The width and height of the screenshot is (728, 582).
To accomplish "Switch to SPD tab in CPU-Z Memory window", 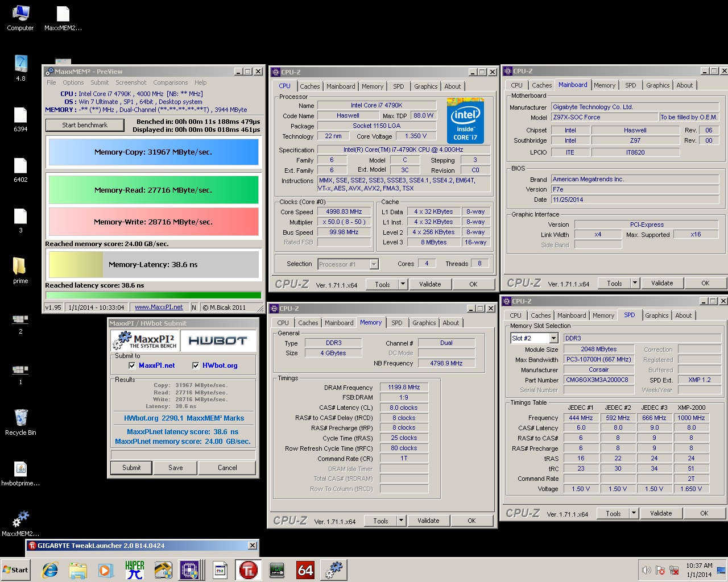I will (x=397, y=323).
